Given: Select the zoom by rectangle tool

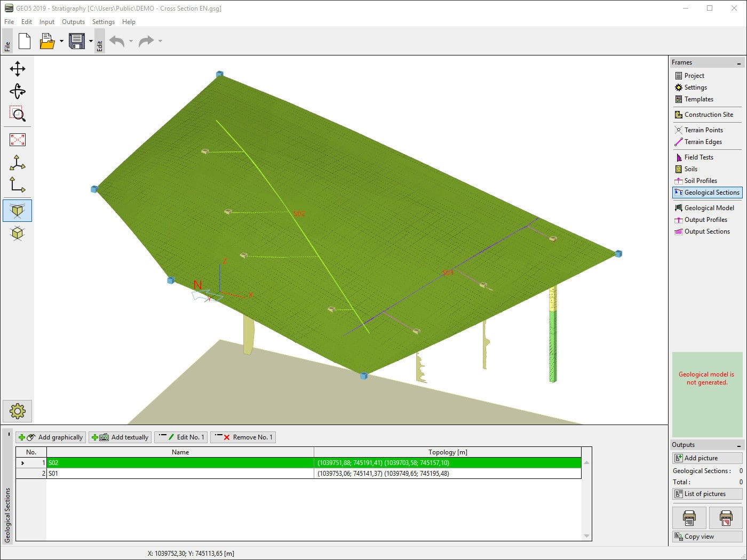Looking at the screenshot, I should (18, 114).
